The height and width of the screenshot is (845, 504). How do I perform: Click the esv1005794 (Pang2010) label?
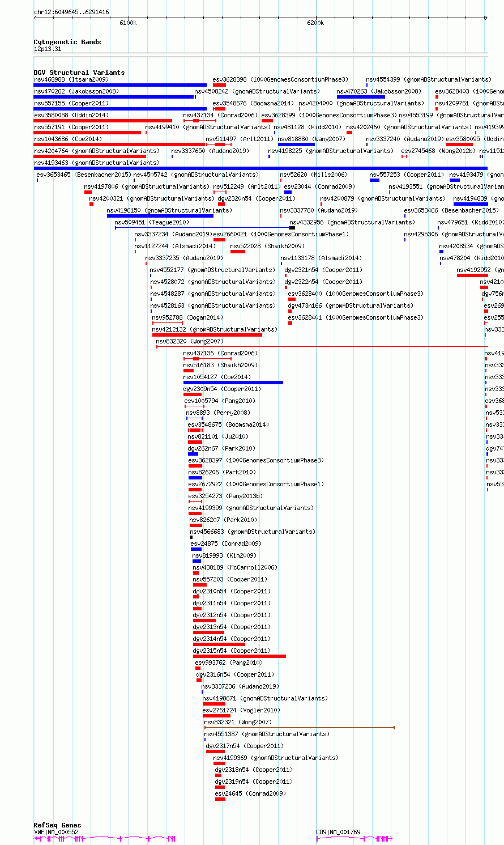220,401
